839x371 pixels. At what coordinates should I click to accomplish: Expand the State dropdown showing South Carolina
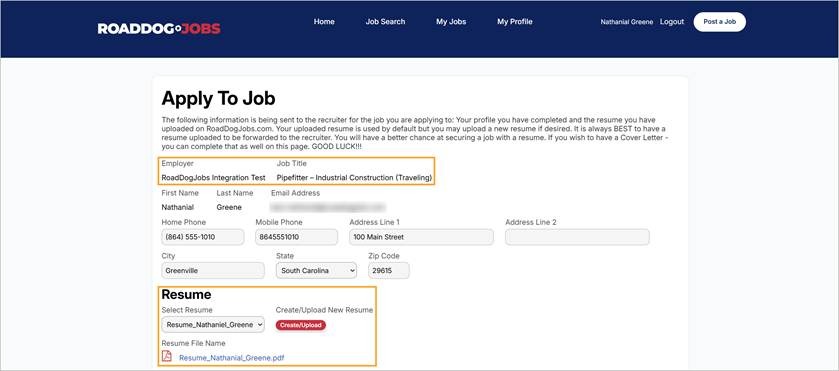coord(316,270)
